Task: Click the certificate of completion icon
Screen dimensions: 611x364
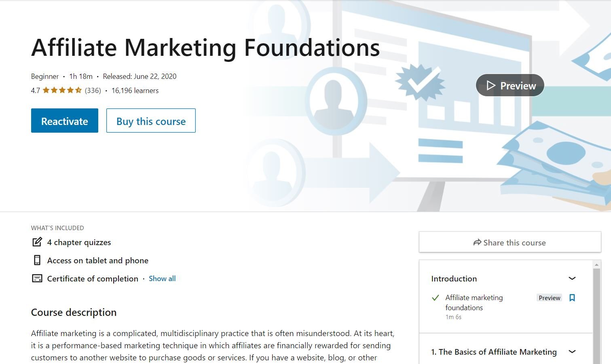Action: (x=37, y=279)
